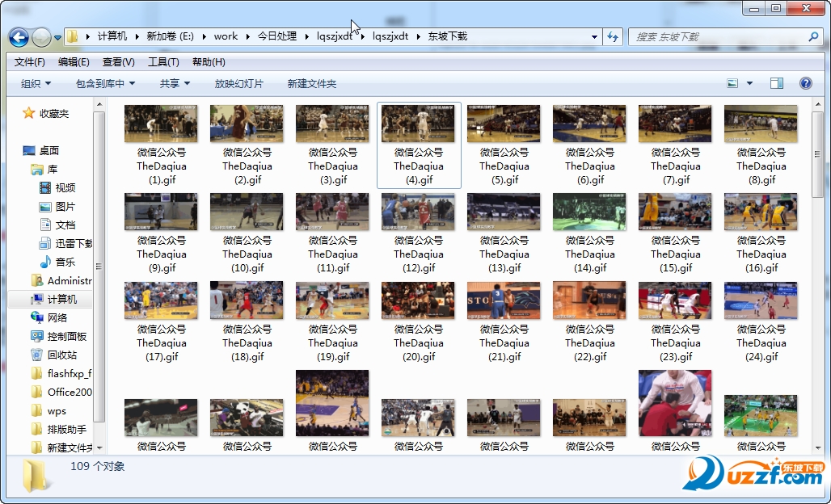831x504 pixels.
Task: Select the Office200 folder in sidebar
Action: [61, 393]
